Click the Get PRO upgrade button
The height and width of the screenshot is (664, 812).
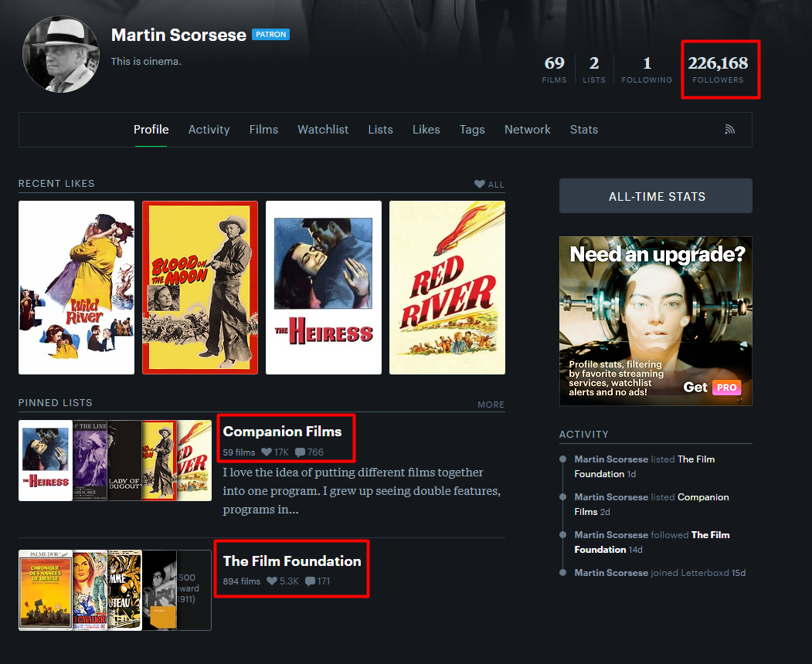pos(712,387)
